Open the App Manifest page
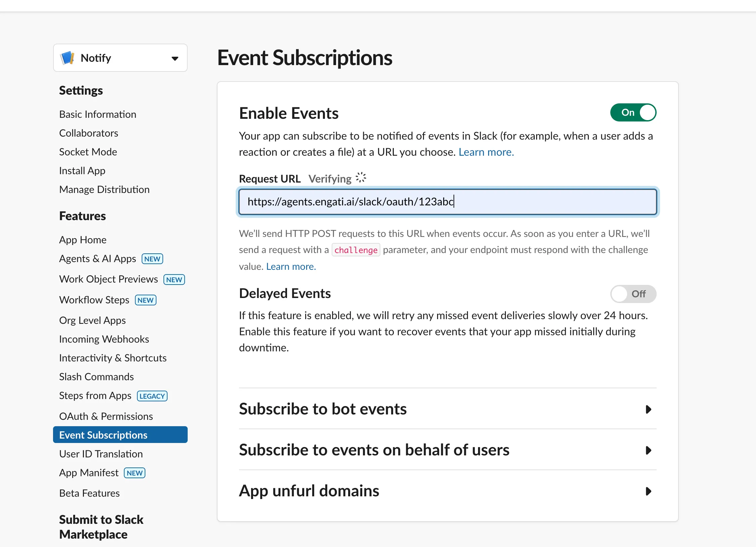Image resolution: width=756 pixels, height=547 pixels. pyautogui.click(x=89, y=473)
